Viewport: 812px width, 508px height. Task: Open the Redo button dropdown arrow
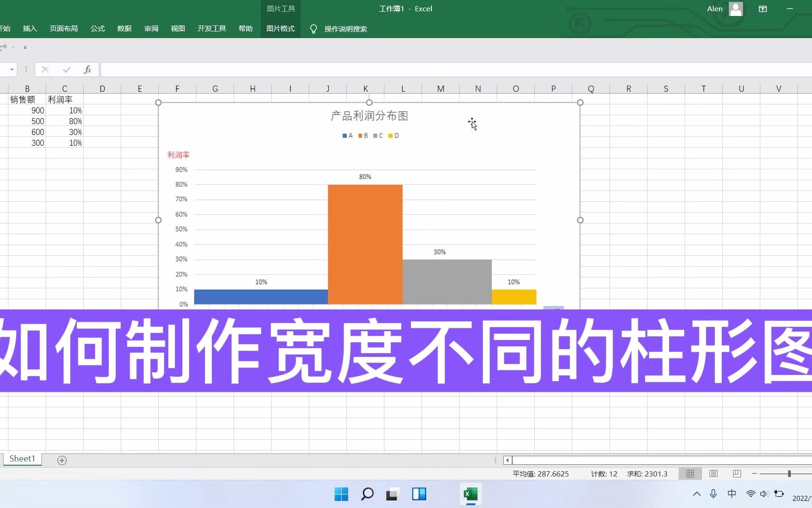[x=13, y=47]
